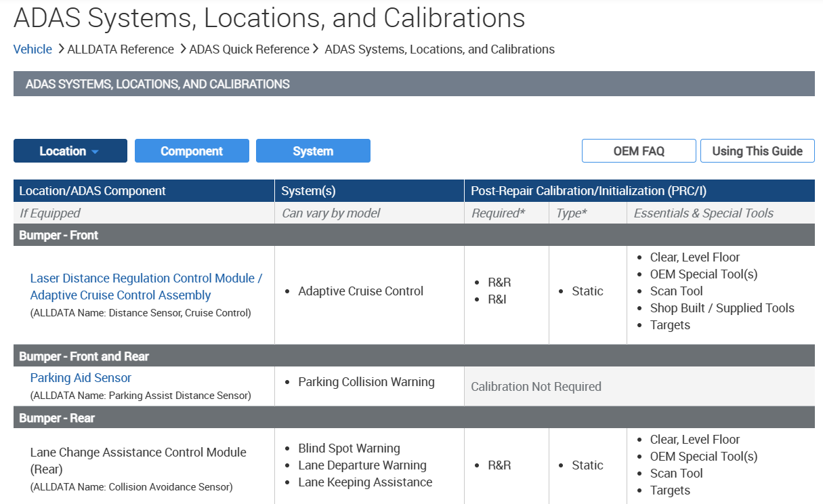Open the Location dropdown menu

coord(70,150)
